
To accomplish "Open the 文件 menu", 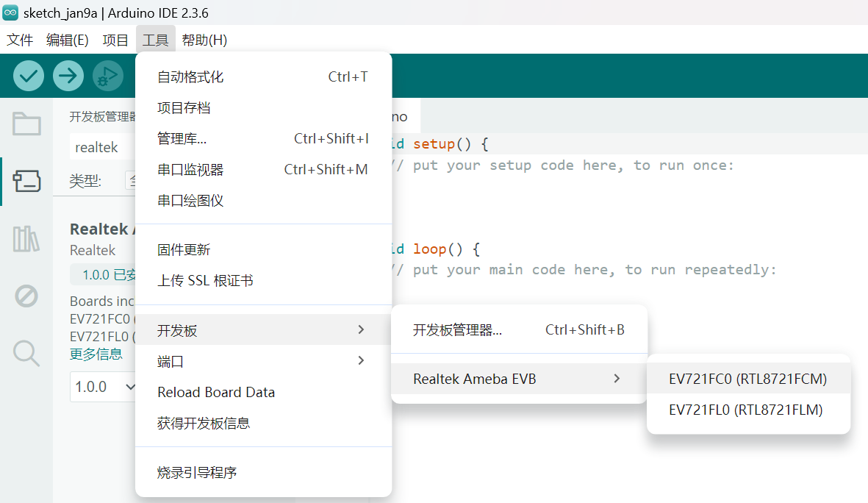I will click(20, 40).
